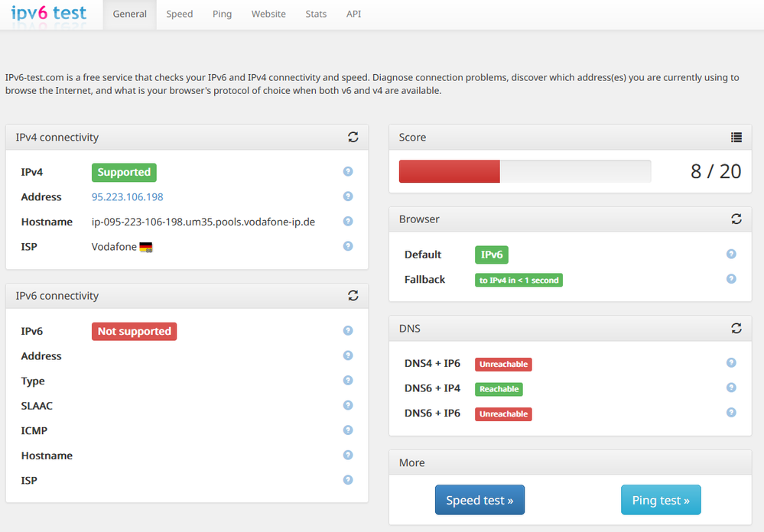Click the ICMP label
The height and width of the screenshot is (532, 764).
click(34, 430)
